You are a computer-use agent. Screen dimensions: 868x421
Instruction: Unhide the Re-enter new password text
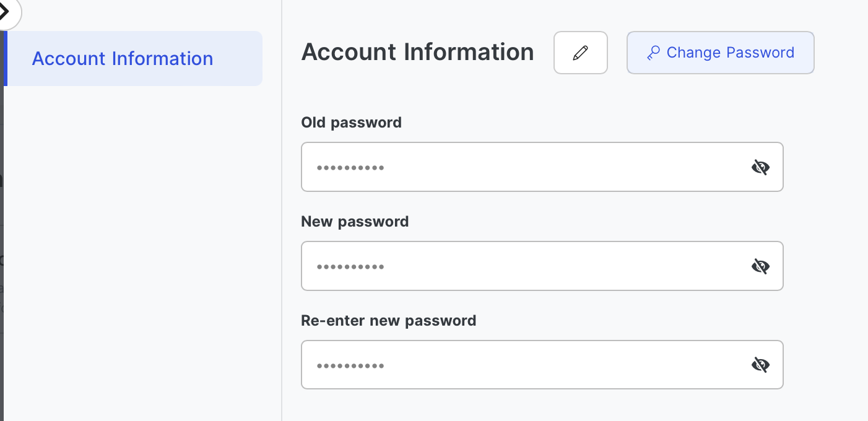tap(760, 365)
